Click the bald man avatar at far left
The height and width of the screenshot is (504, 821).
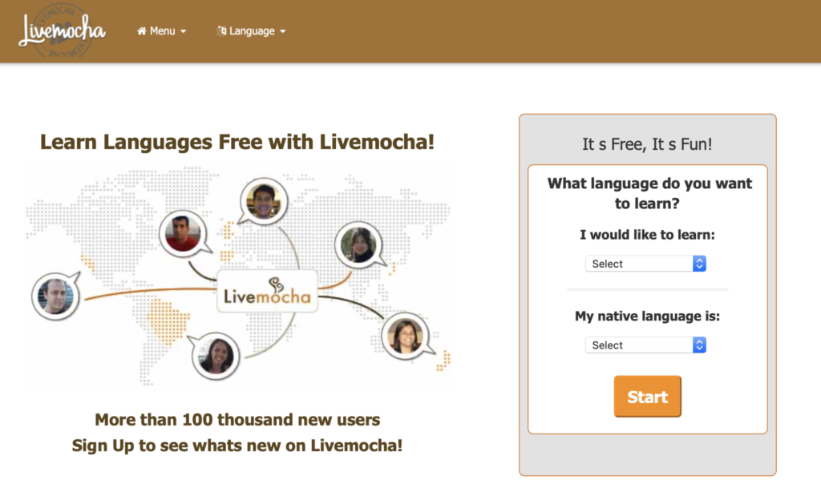55,296
